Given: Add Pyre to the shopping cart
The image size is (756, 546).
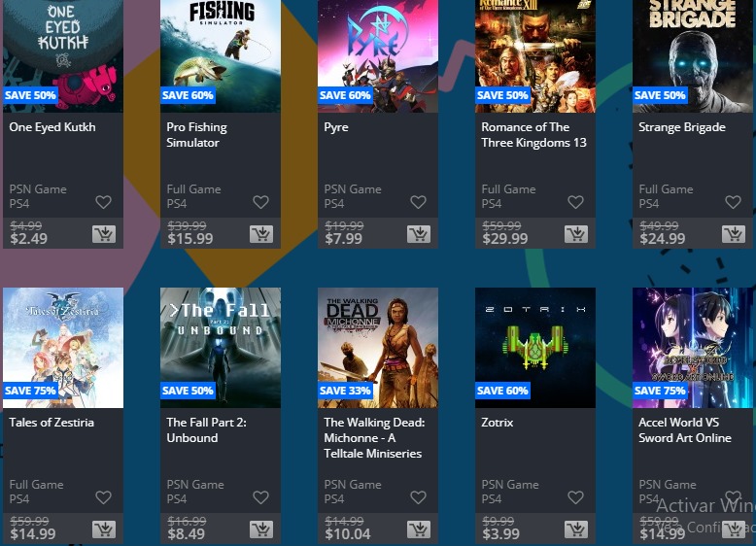Looking at the screenshot, I should (x=419, y=234).
